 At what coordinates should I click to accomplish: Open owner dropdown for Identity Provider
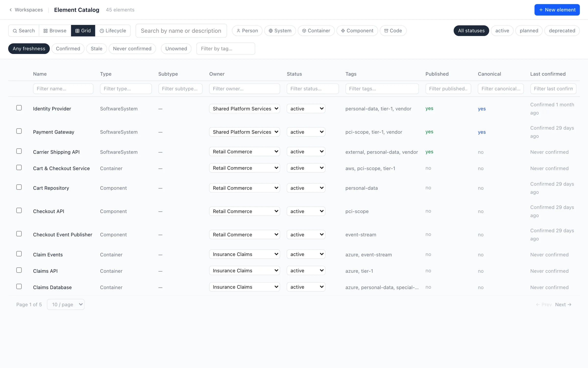point(245,109)
